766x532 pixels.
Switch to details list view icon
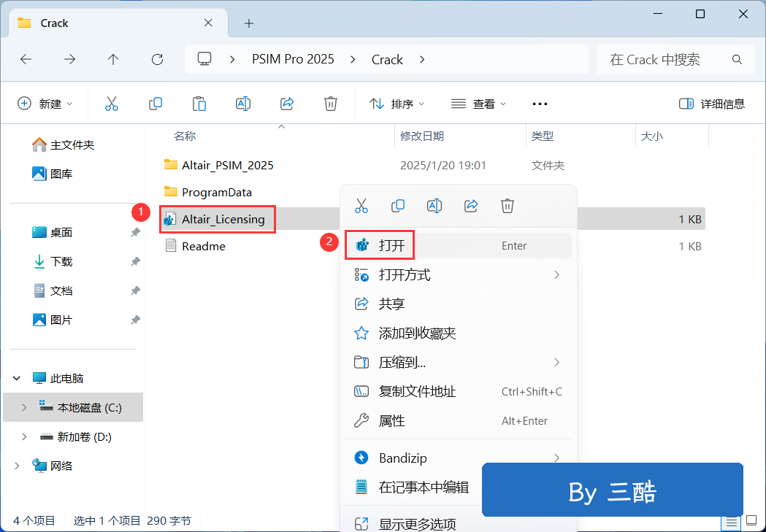732,523
